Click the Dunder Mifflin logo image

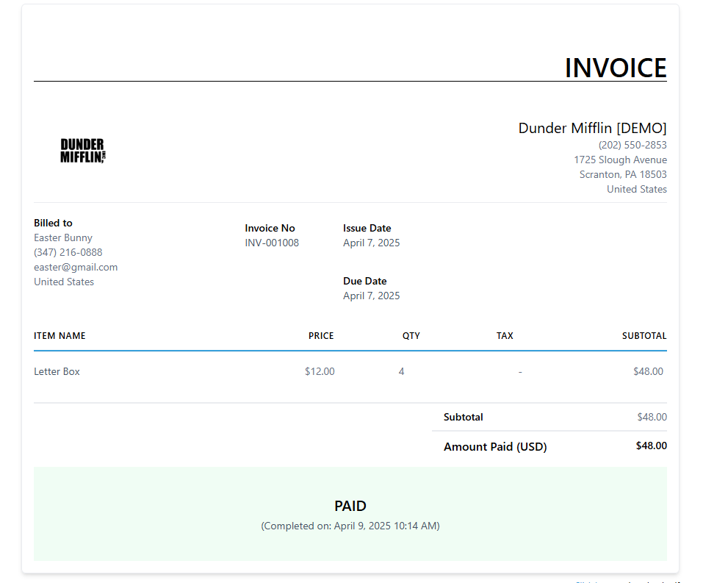tap(83, 151)
